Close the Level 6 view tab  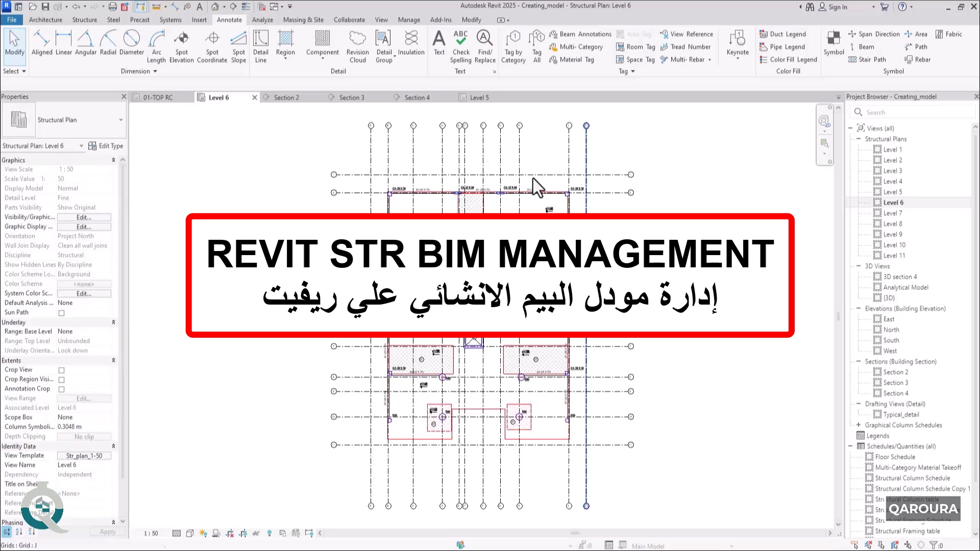pos(255,97)
